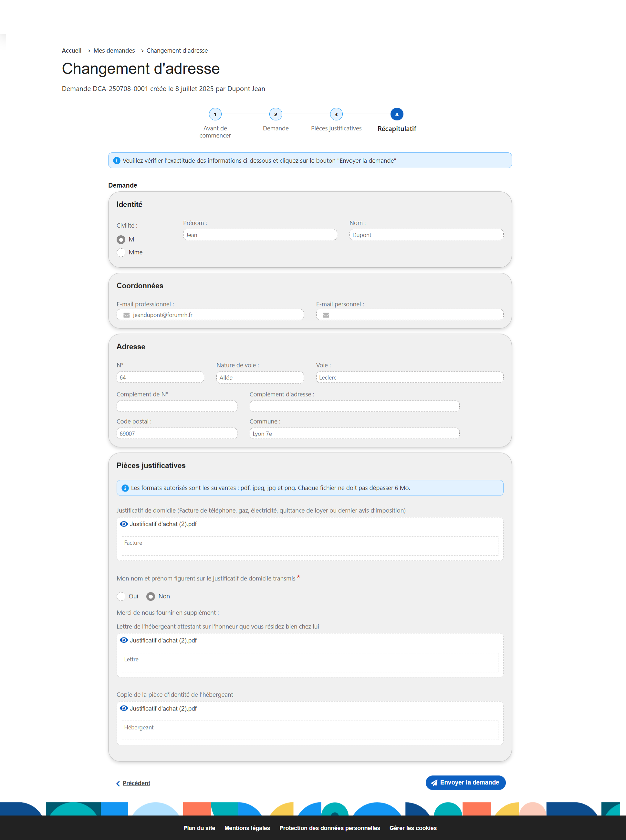
Task: Choose Oui for name on justificatif
Action: pyautogui.click(x=121, y=597)
